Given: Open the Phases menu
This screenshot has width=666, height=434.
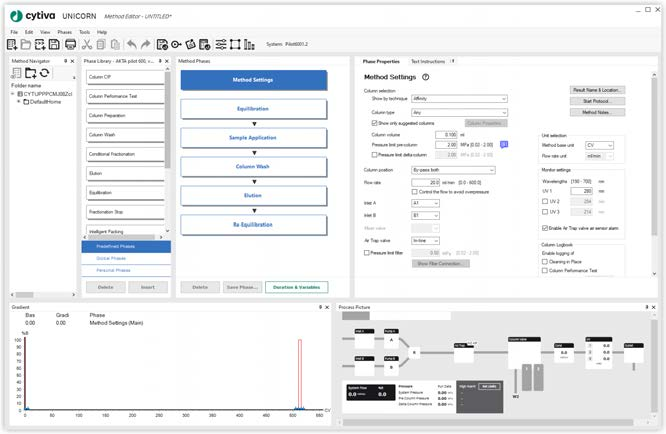Looking at the screenshot, I should coord(65,32).
